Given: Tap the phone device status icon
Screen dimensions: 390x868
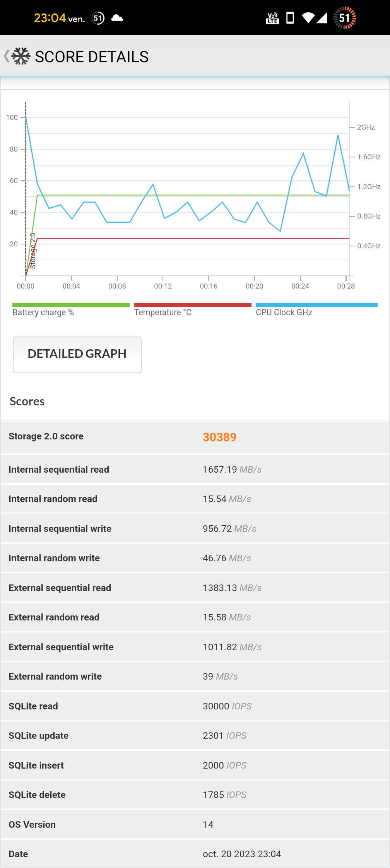Looking at the screenshot, I should tap(290, 18).
